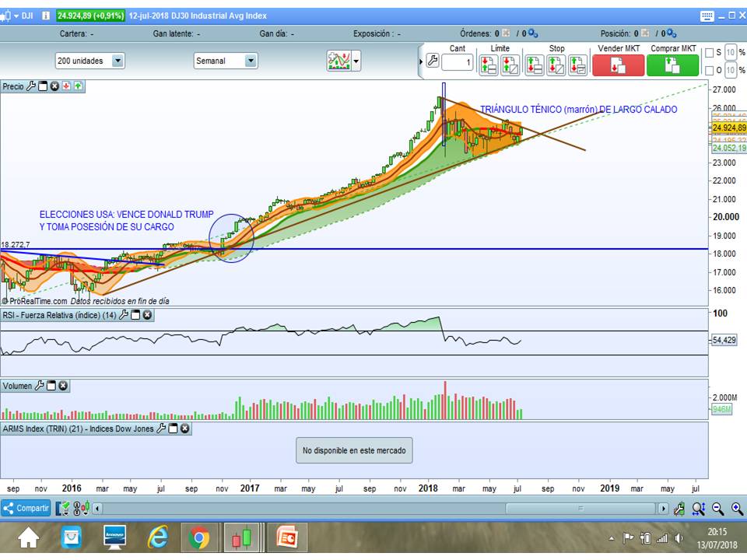Zoom in on the chart
747x560 pixels.
pos(737,508)
